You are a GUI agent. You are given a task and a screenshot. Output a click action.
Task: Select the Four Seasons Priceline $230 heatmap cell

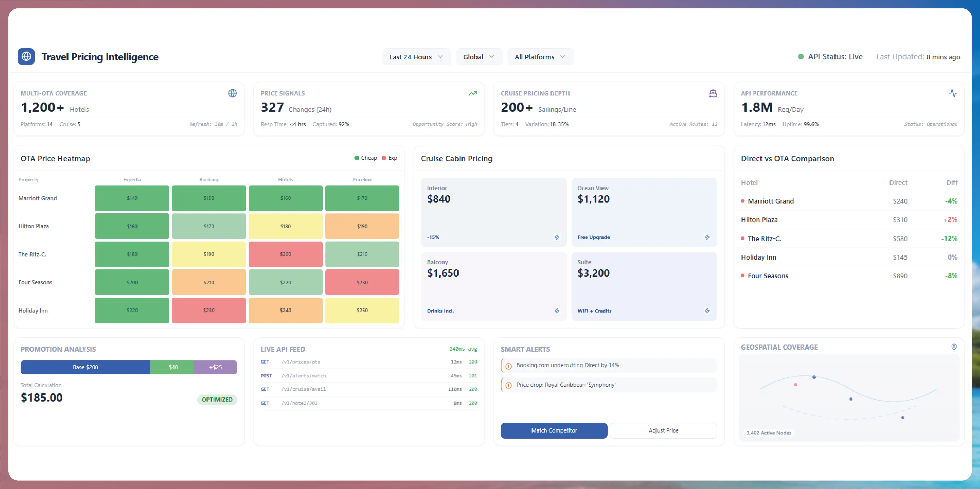coord(362,282)
